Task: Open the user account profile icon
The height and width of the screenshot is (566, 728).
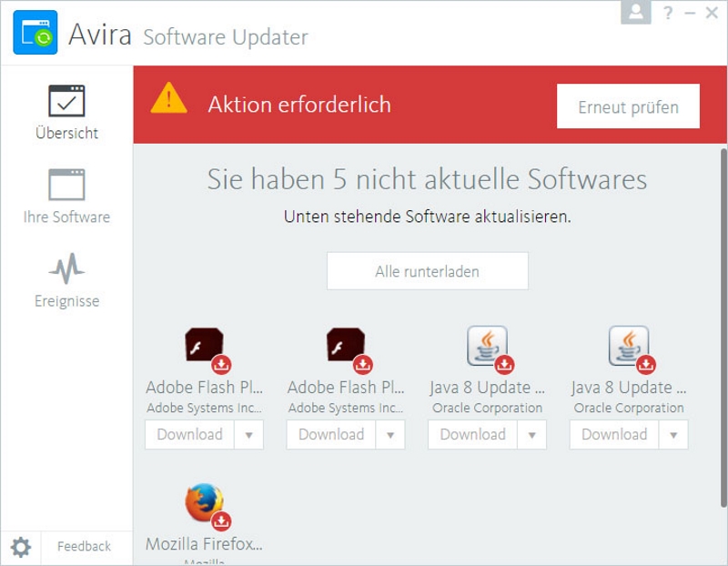Action: [x=635, y=12]
